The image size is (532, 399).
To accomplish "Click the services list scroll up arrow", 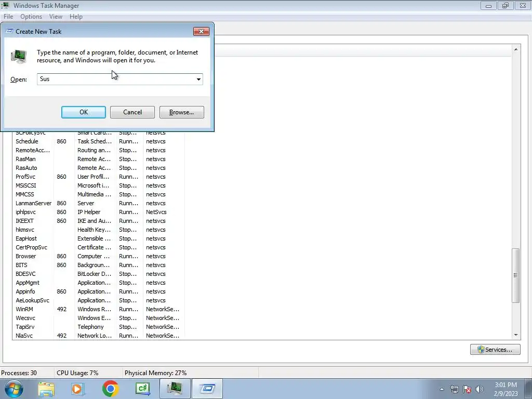I will 516,49.
